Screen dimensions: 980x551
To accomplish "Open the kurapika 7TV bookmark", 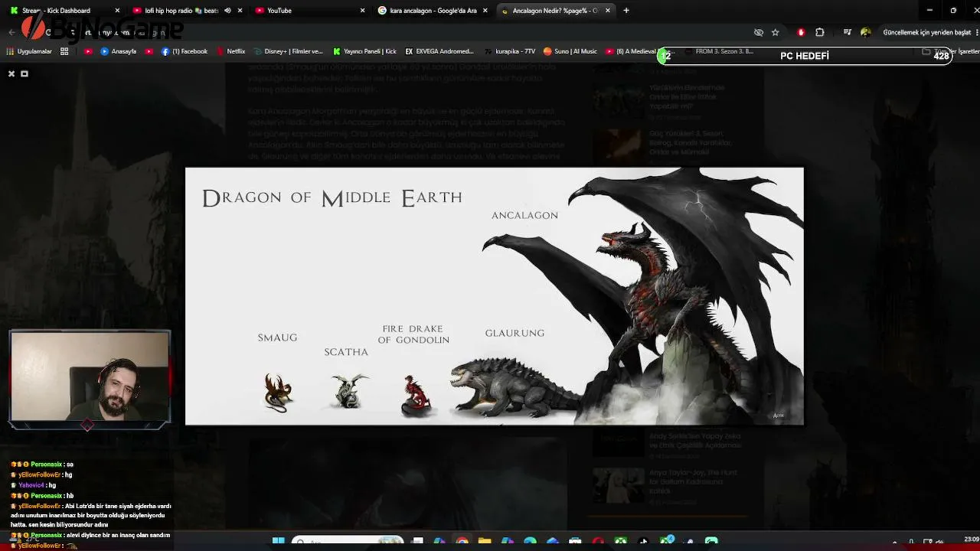I will [x=510, y=51].
